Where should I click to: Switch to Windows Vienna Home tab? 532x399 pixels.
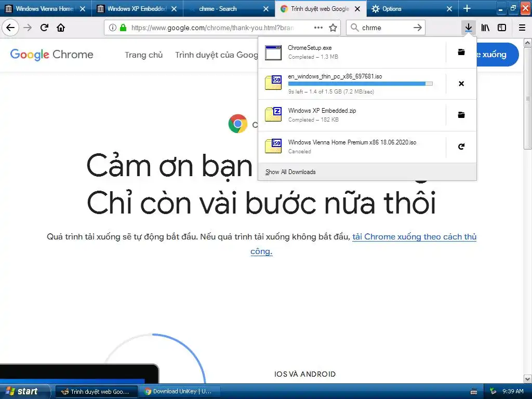click(x=45, y=9)
